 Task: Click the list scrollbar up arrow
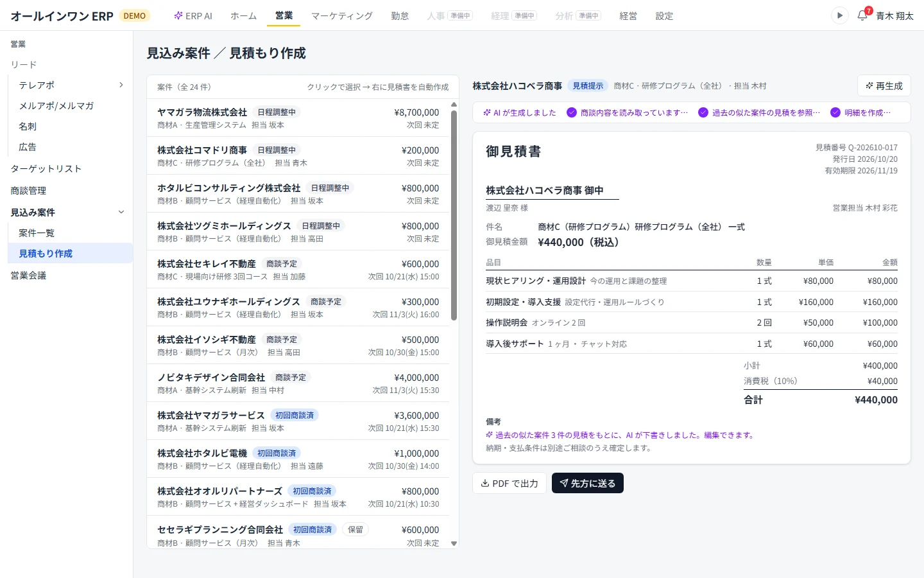[454, 104]
